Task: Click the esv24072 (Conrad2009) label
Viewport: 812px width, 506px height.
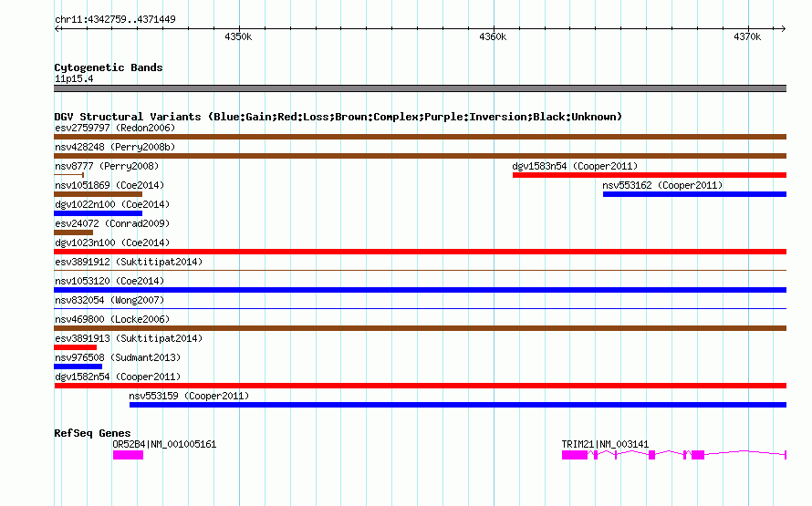Action: click(x=112, y=223)
